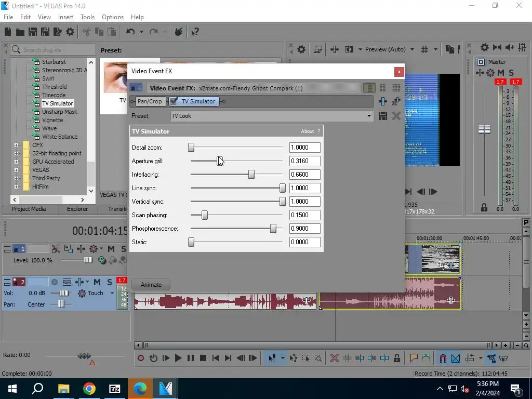Open a project with the folder icon
The width and height of the screenshot is (532, 399).
click(20, 32)
